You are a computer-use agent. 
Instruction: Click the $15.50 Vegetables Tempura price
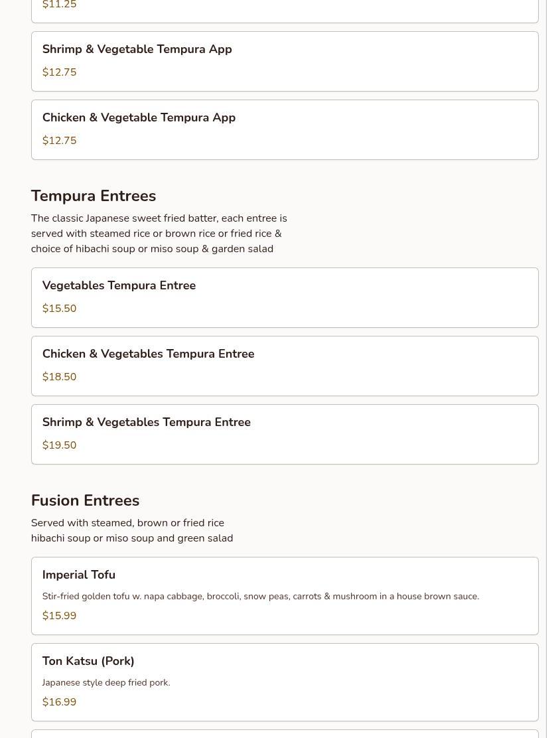pos(59,309)
